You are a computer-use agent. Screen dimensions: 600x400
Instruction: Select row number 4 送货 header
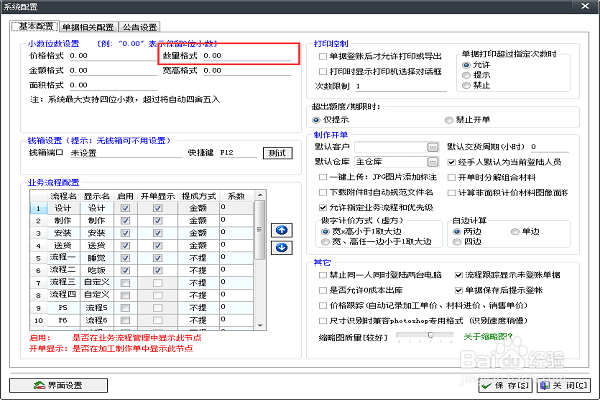(38, 246)
